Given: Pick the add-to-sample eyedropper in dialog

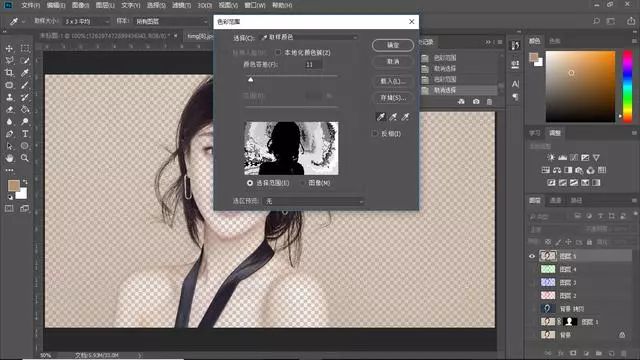Looking at the screenshot, I should pyautogui.click(x=393, y=117).
